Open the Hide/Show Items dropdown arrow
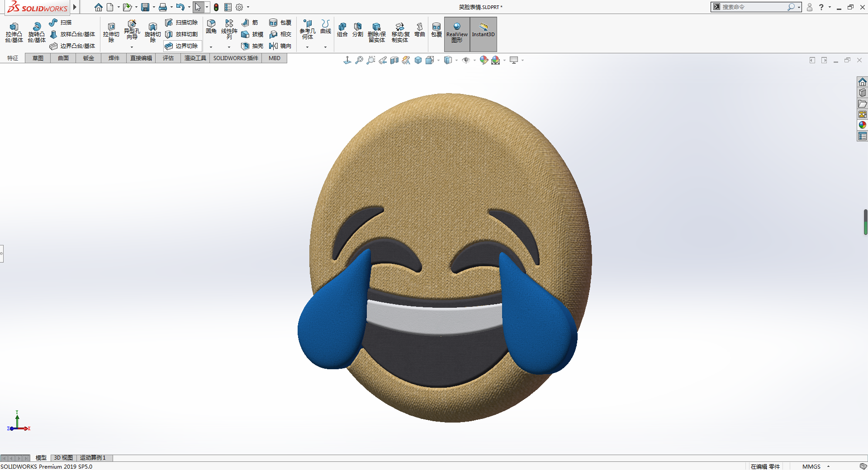Image resolution: width=868 pixels, height=470 pixels. (x=474, y=61)
